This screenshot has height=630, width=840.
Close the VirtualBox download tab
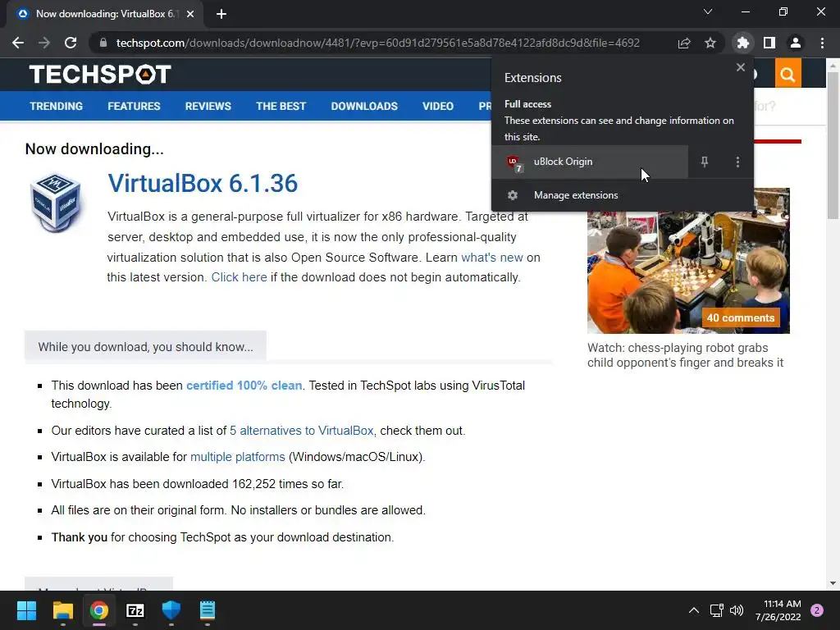[x=190, y=14]
